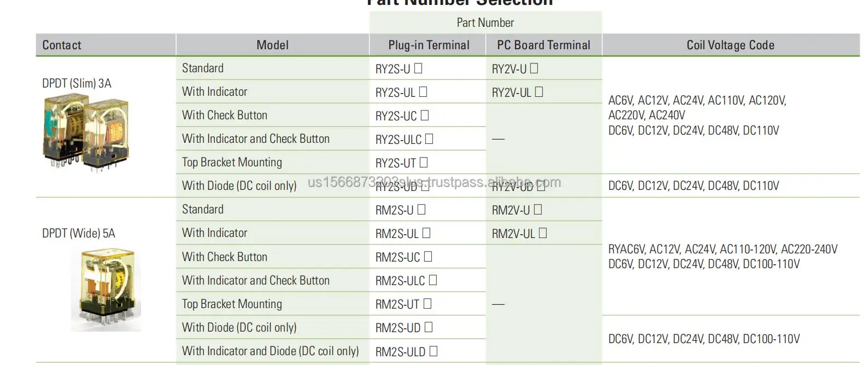Viewport: 868px width, 365px height.
Task: Click the Plug-in Terminal column header
Action: pos(429,45)
